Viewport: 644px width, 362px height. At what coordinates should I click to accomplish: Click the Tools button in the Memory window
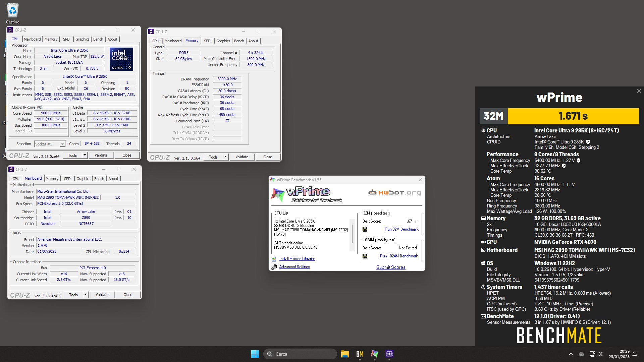pos(213,157)
